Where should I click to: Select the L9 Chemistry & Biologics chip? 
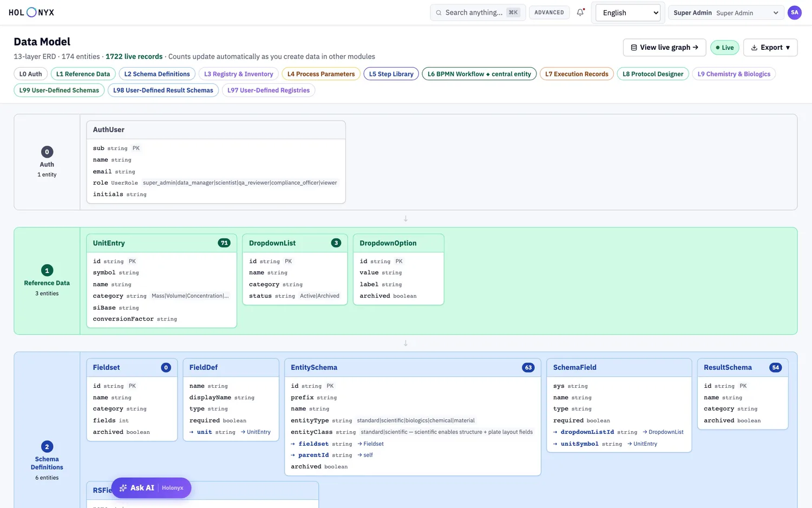point(734,74)
